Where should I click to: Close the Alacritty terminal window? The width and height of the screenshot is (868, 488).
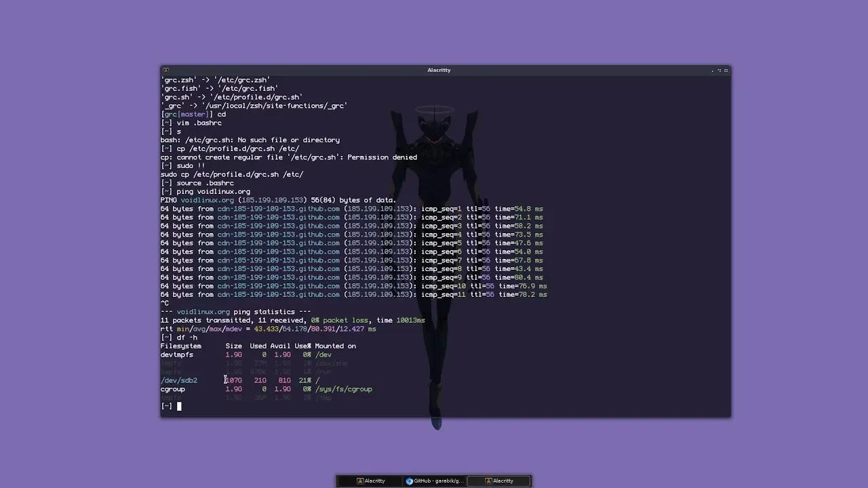point(726,70)
